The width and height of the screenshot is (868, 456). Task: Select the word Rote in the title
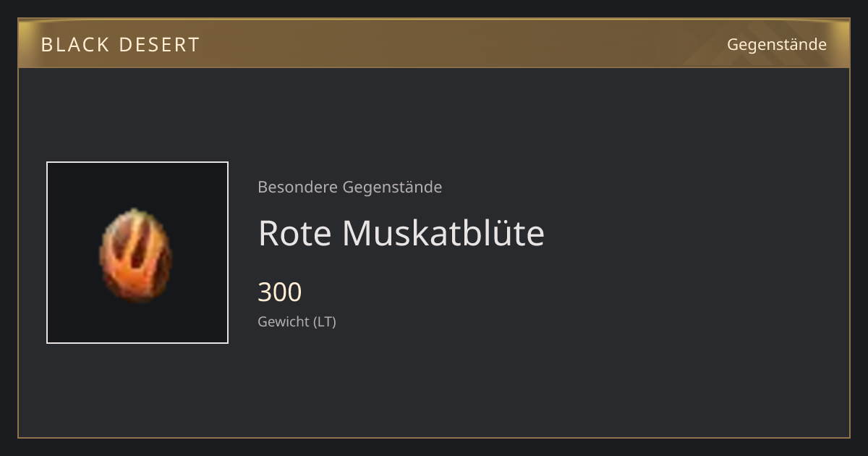[x=294, y=233]
